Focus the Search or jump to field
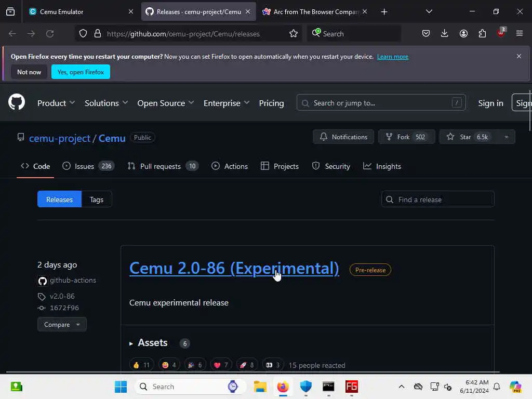This screenshot has width=532, height=399. point(381,103)
